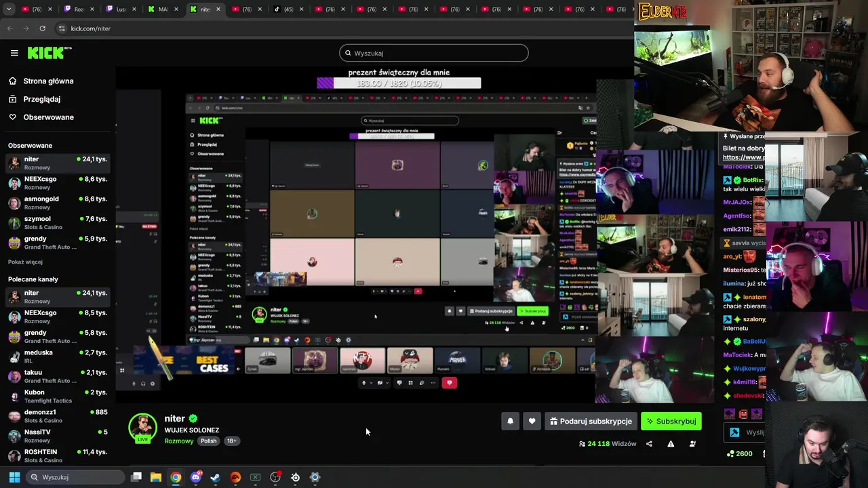Click the browser forward arrow
This screenshot has height=488, width=868.
click(26, 28)
